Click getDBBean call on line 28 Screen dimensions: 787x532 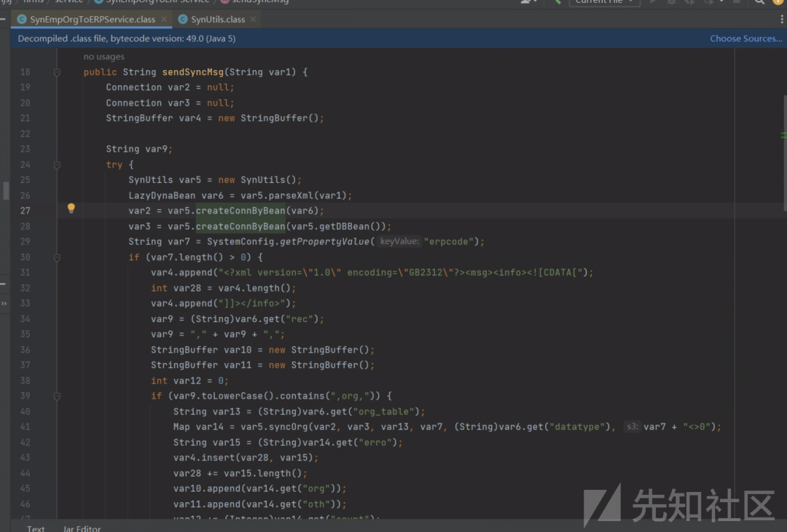(347, 227)
